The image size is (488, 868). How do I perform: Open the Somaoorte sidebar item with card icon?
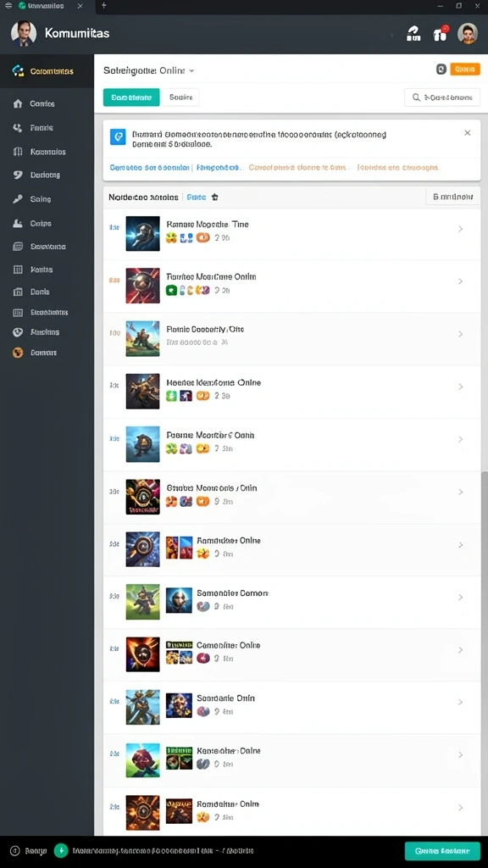47,247
